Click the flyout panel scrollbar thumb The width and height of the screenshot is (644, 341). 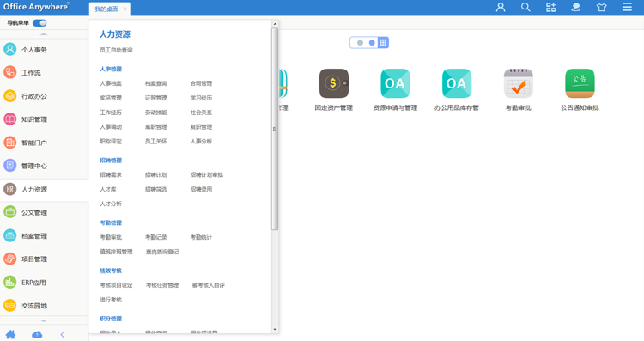click(275, 129)
